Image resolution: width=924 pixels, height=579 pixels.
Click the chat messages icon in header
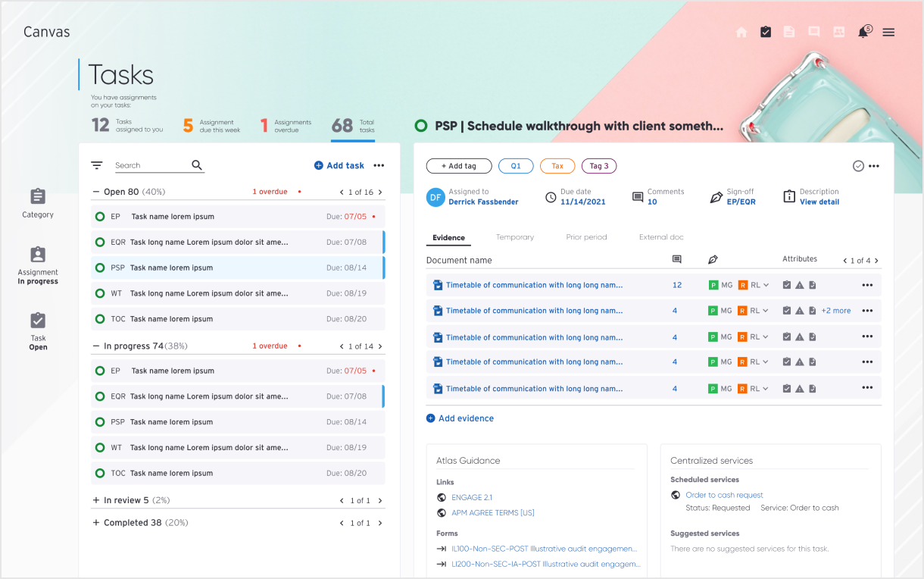[814, 33]
